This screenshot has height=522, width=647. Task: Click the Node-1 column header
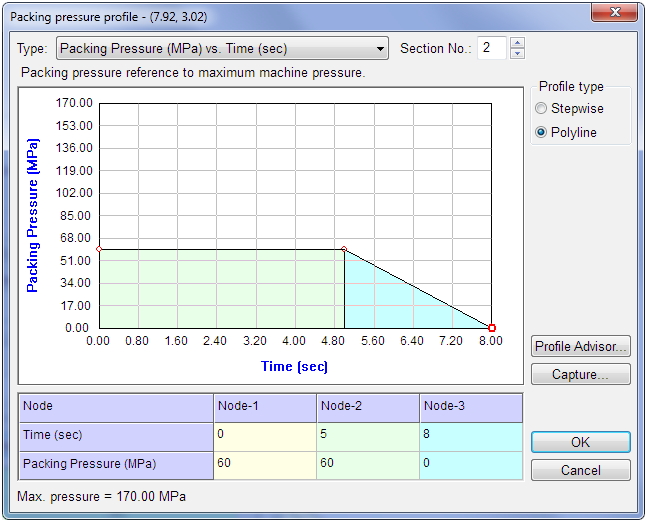[265, 408]
